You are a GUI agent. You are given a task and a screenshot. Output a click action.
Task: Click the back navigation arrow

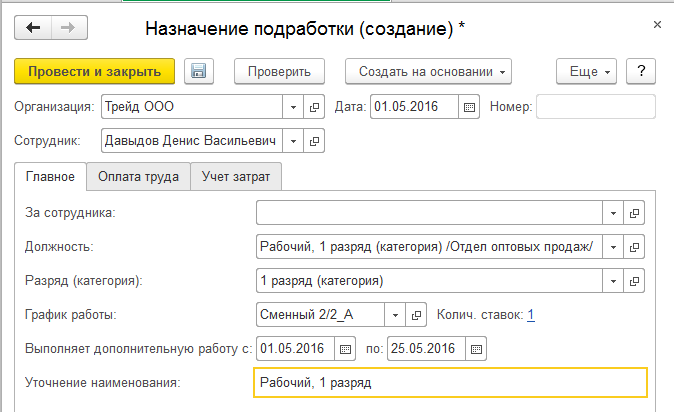33,27
